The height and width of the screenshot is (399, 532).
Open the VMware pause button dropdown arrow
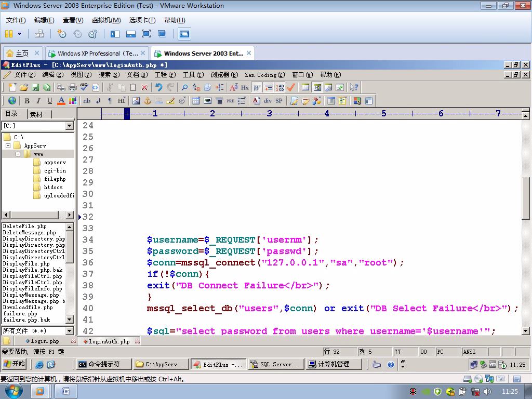pos(19,34)
